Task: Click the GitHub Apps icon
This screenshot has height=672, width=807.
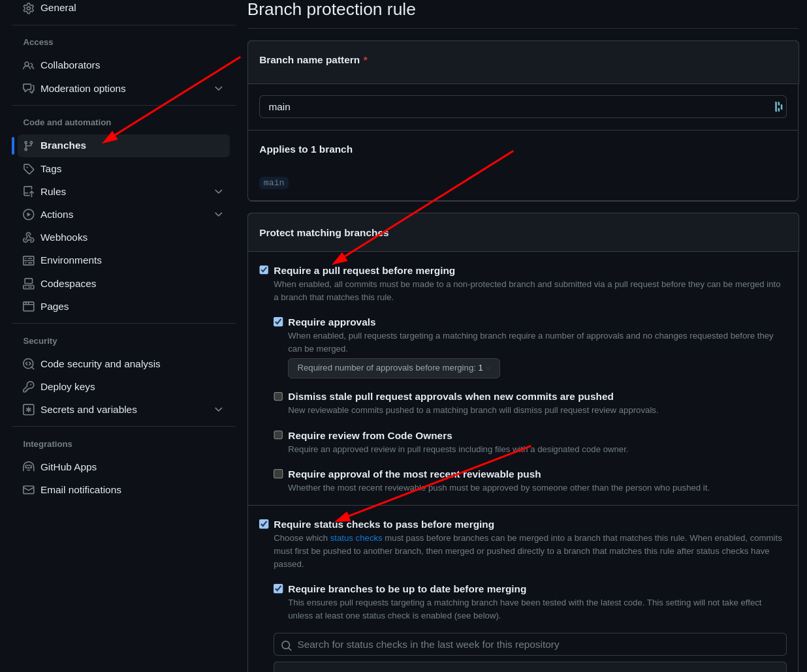Action: 29,467
